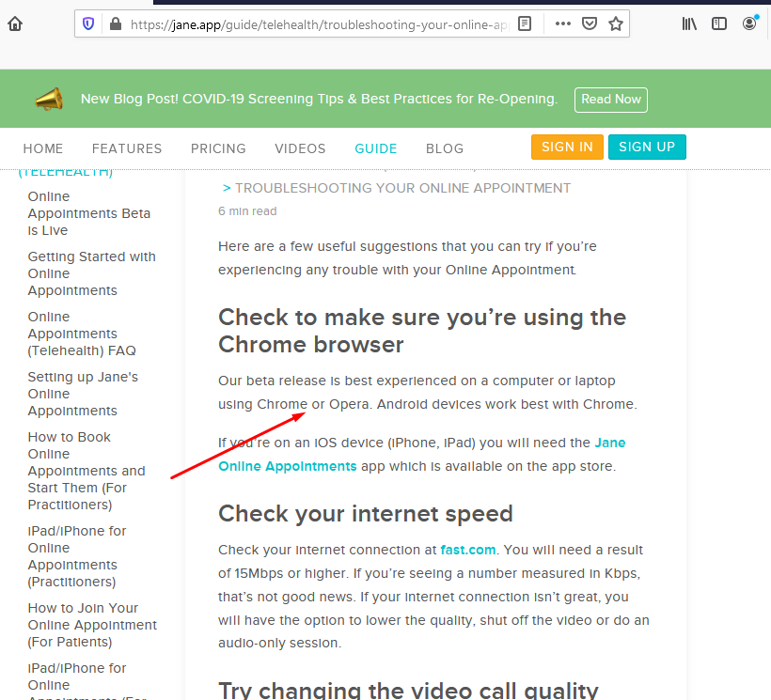Open the Library bookshelf icon

pyautogui.click(x=689, y=23)
